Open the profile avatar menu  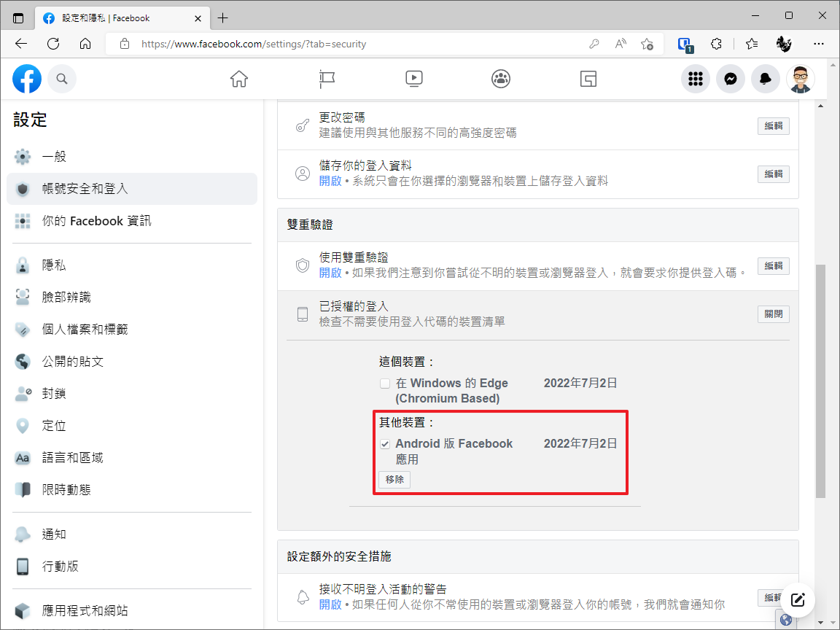coord(801,79)
